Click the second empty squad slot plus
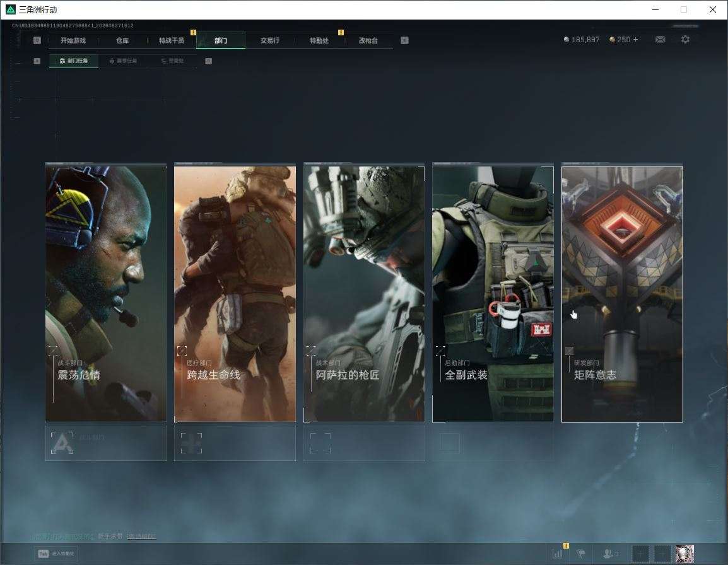The width and height of the screenshot is (728, 565). click(x=662, y=554)
